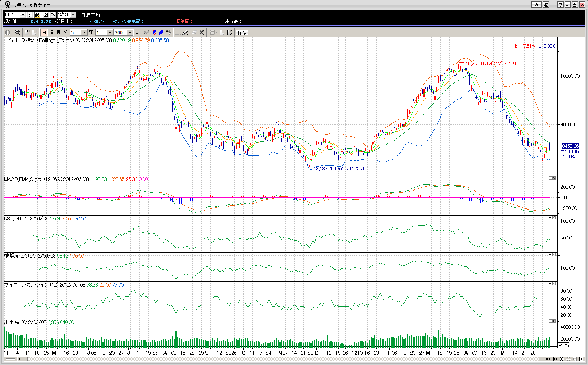Image resolution: width=588 pixels, height=365 pixels.
Task: Select the pencil drawing tool
Action: (186, 32)
